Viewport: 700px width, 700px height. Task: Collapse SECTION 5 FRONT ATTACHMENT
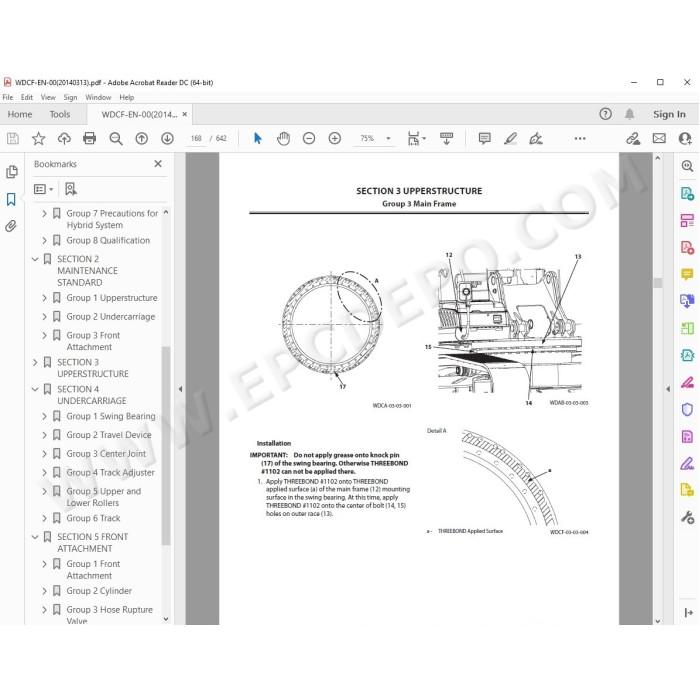[35, 537]
